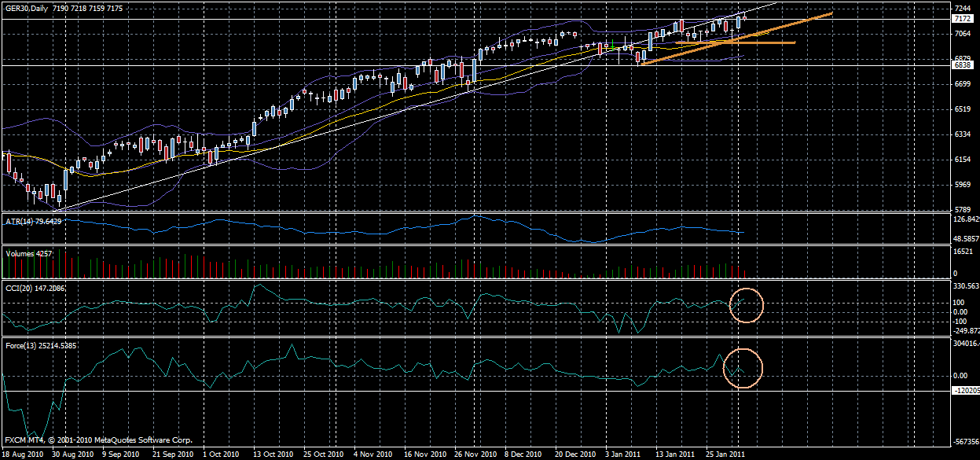Click the ATR(14) 79.6429 indicator label

(31, 219)
